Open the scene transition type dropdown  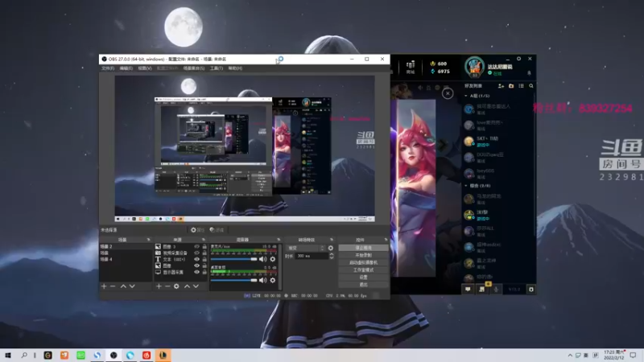(x=306, y=248)
